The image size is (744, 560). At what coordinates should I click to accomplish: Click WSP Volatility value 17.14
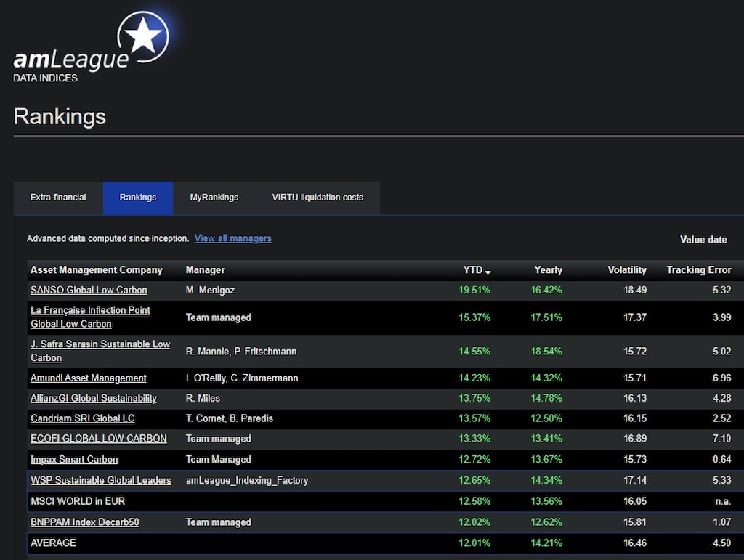click(x=635, y=480)
